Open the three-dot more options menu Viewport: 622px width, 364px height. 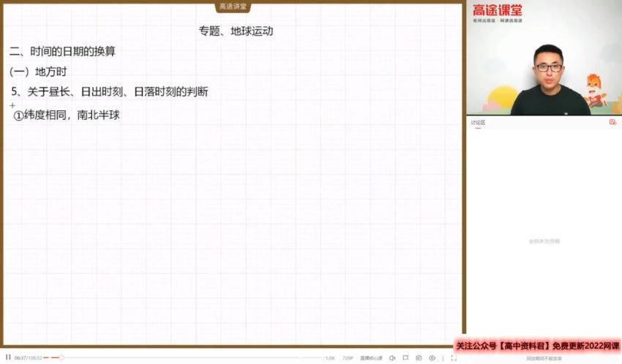tap(443, 358)
